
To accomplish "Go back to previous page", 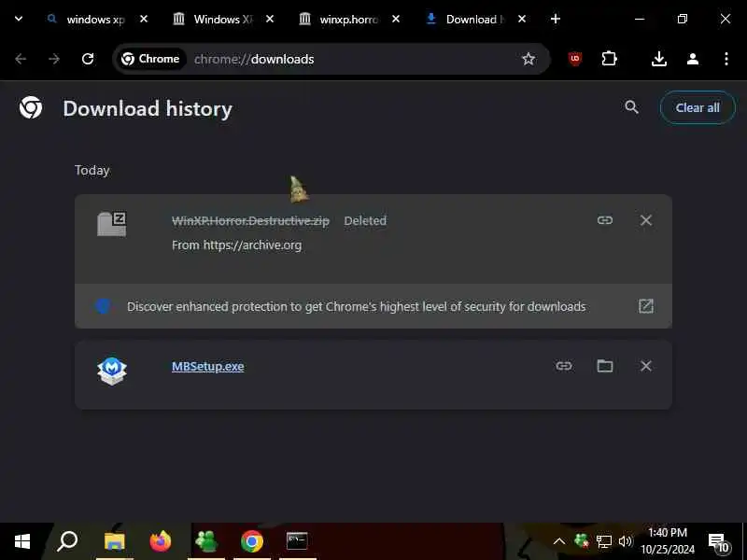I will [21, 59].
